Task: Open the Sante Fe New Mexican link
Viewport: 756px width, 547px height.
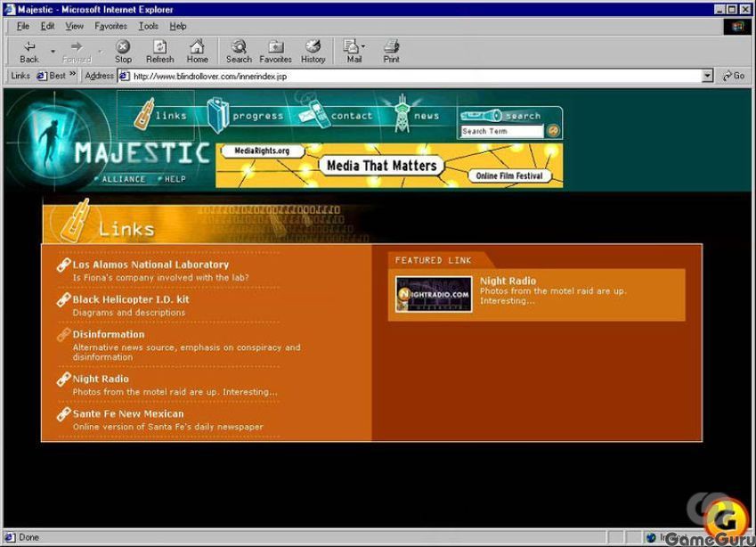Action: (x=127, y=413)
